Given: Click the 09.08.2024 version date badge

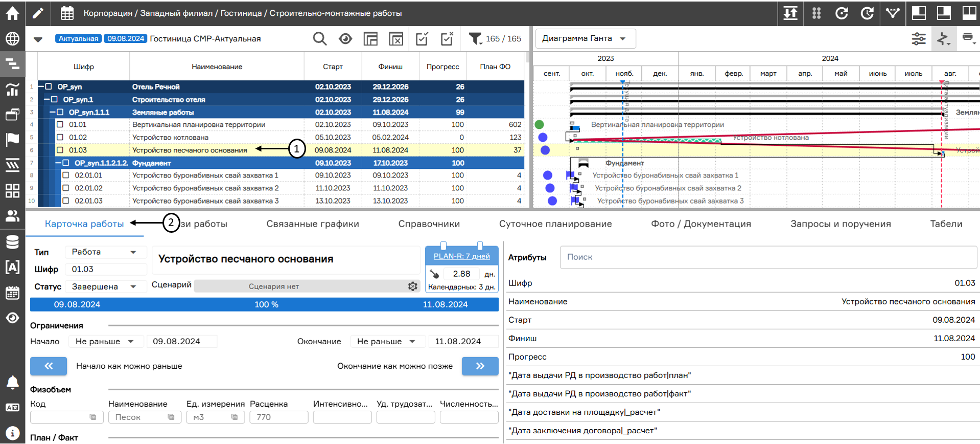Looking at the screenshot, I should [126, 38].
